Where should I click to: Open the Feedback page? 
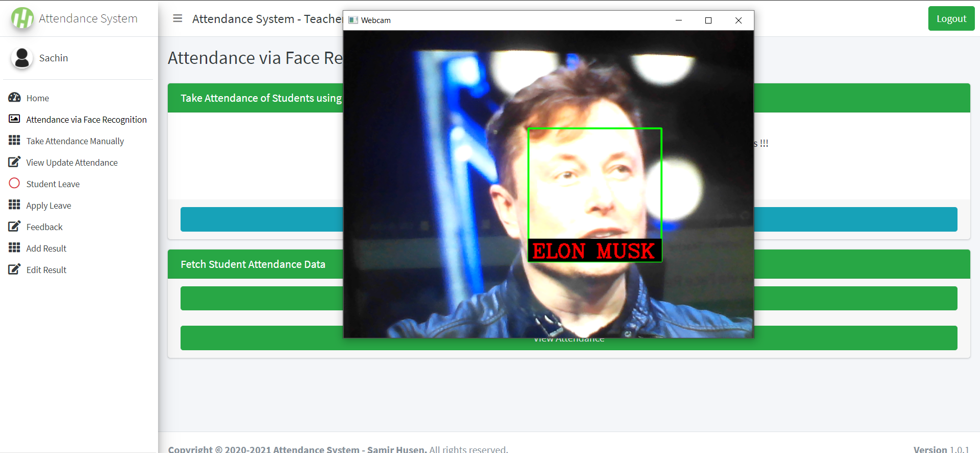click(x=78, y=227)
